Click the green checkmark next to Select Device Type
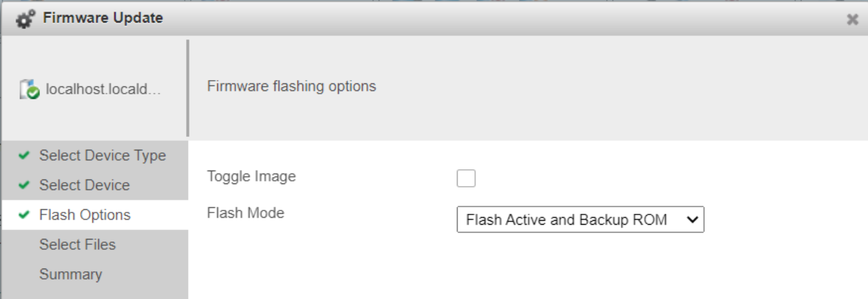 coord(24,156)
